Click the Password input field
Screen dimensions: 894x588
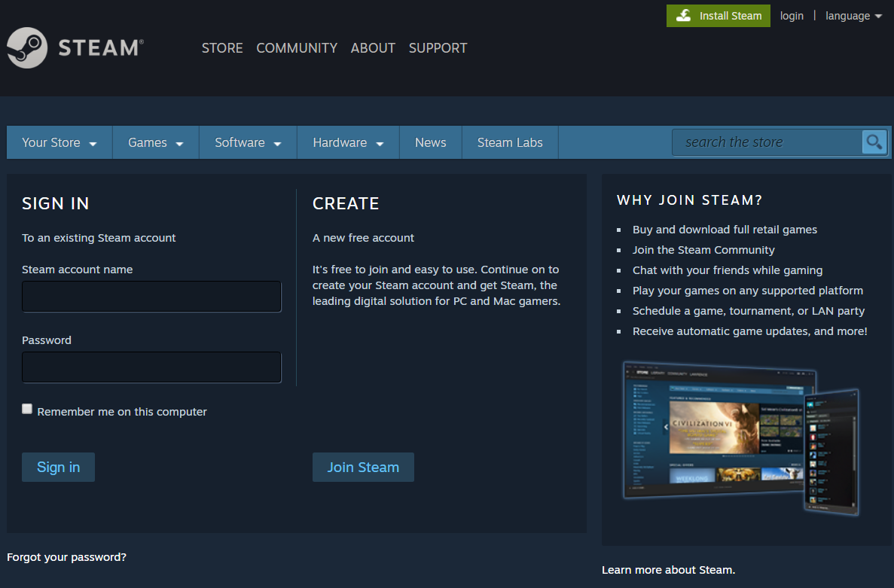coord(151,367)
